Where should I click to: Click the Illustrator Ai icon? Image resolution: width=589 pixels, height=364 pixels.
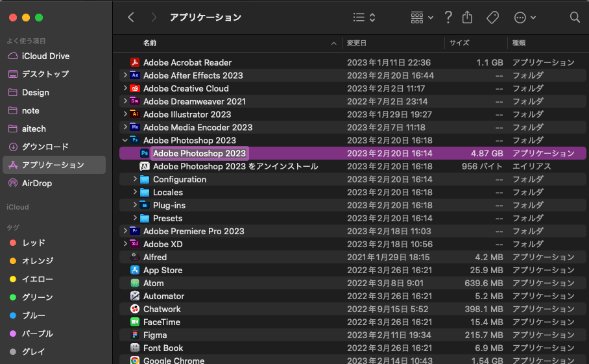click(x=135, y=114)
